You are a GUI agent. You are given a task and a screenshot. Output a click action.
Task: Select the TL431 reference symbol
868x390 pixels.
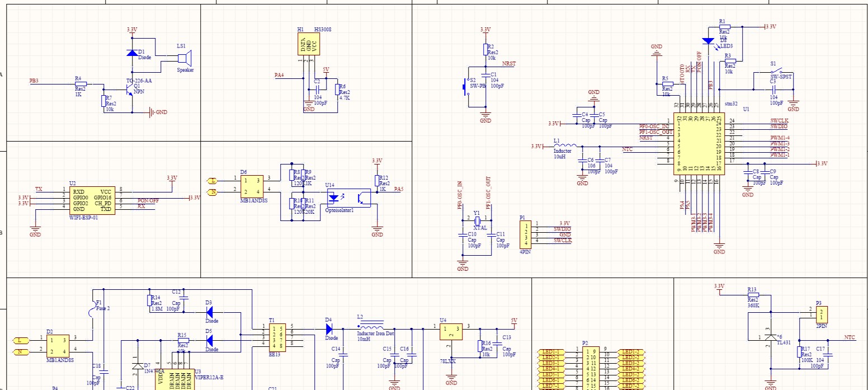[770, 337]
